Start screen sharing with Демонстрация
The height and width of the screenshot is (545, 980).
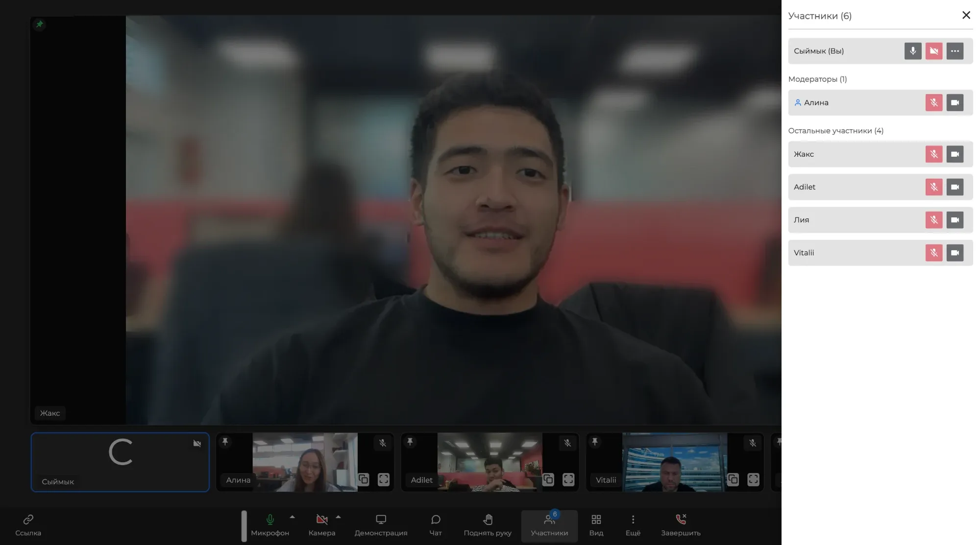point(381,525)
